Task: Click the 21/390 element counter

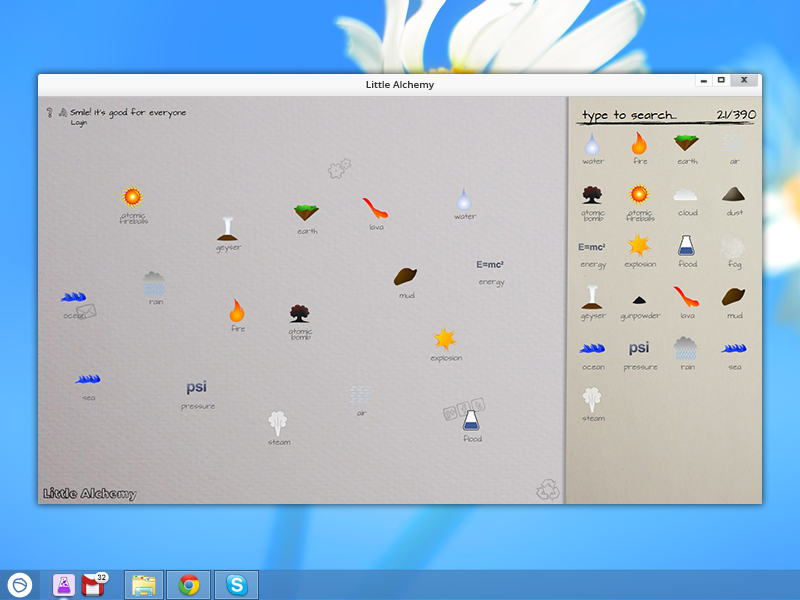Action: (x=736, y=115)
